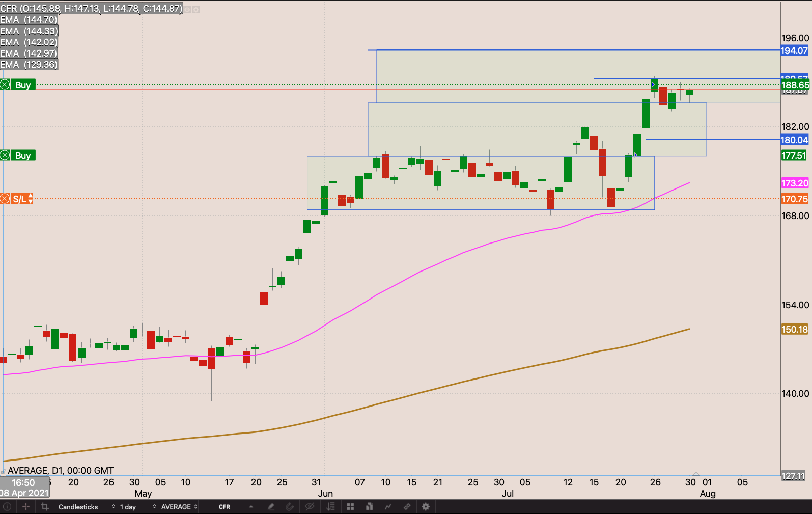This screenshot has width=812, height=514.
Task: Click the 194.07 blue price level marker
Action: 794,51
